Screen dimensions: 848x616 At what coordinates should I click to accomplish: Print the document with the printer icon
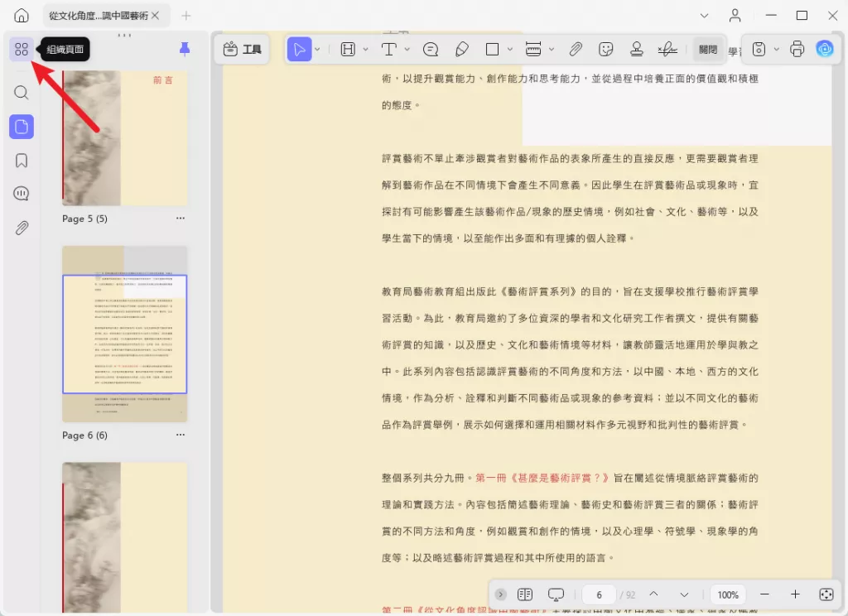(x=797, y=50)
